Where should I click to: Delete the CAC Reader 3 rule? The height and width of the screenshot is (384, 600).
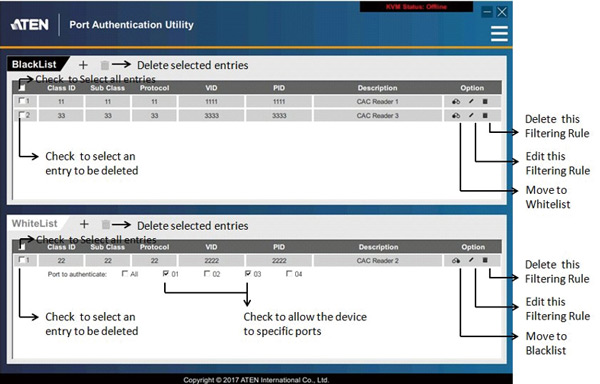coord(485,115)
